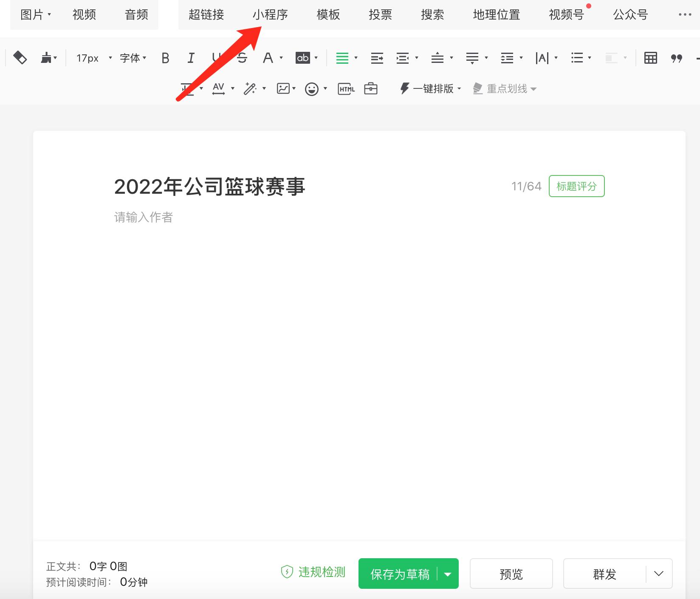Open the text highlight color swatch
Viewport: 700px width, 599px height.
(303, 58)
